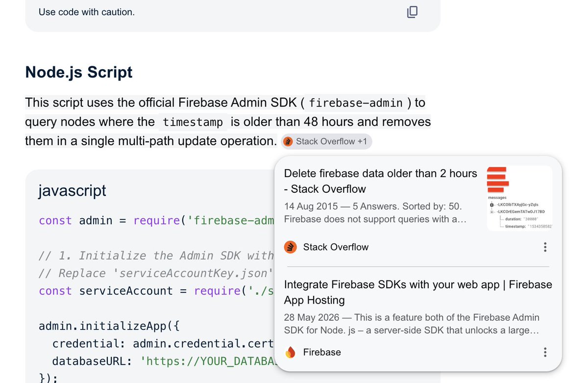Click the 'Node.js Script' heading
Screen dimensions: 588x383
pyautogui.click(x=79, y=72)
